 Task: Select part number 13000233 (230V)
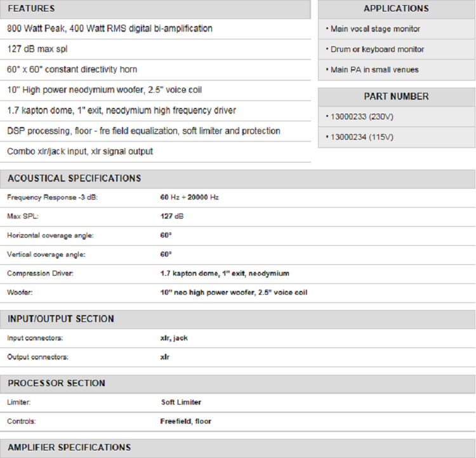click(359, 117)
